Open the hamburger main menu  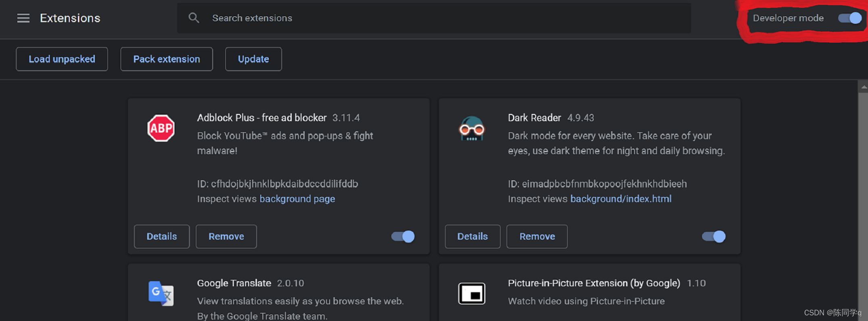tap(23, 18)
